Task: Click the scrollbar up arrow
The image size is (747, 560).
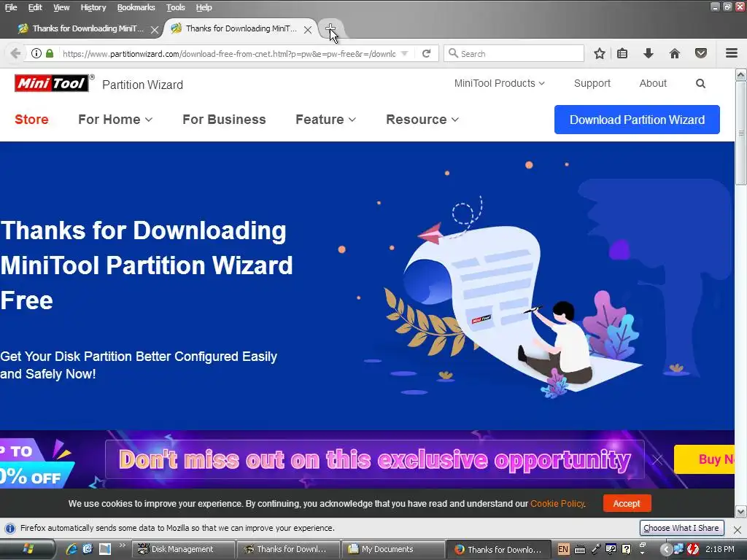Action: [x=740, y=75]
